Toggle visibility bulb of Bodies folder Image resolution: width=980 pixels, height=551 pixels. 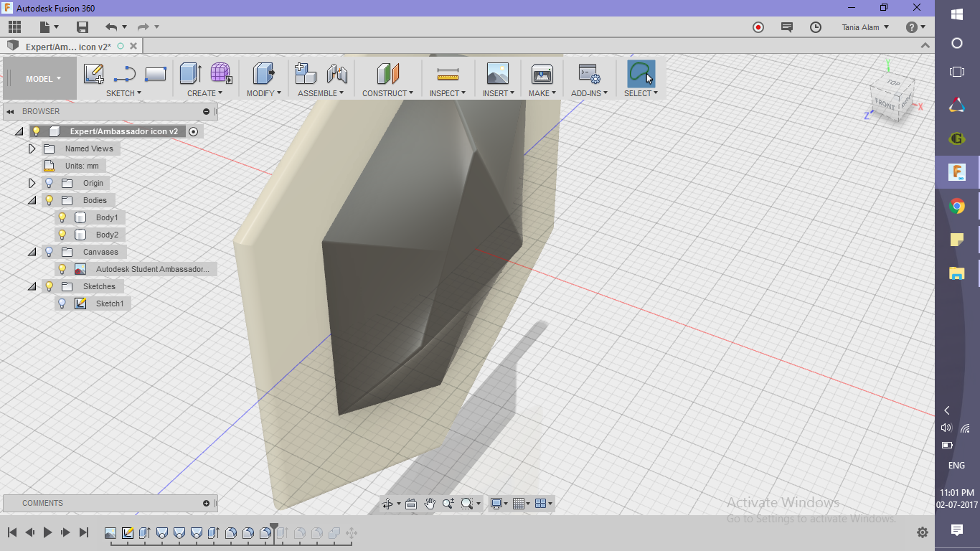49,200
